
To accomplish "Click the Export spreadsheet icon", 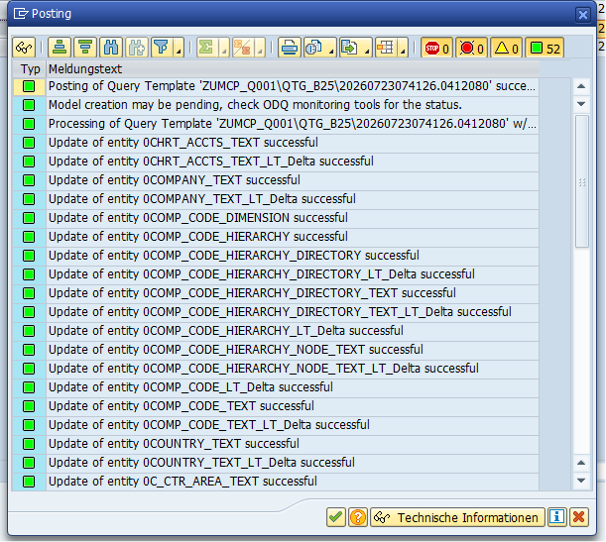I will coord(350,48).
